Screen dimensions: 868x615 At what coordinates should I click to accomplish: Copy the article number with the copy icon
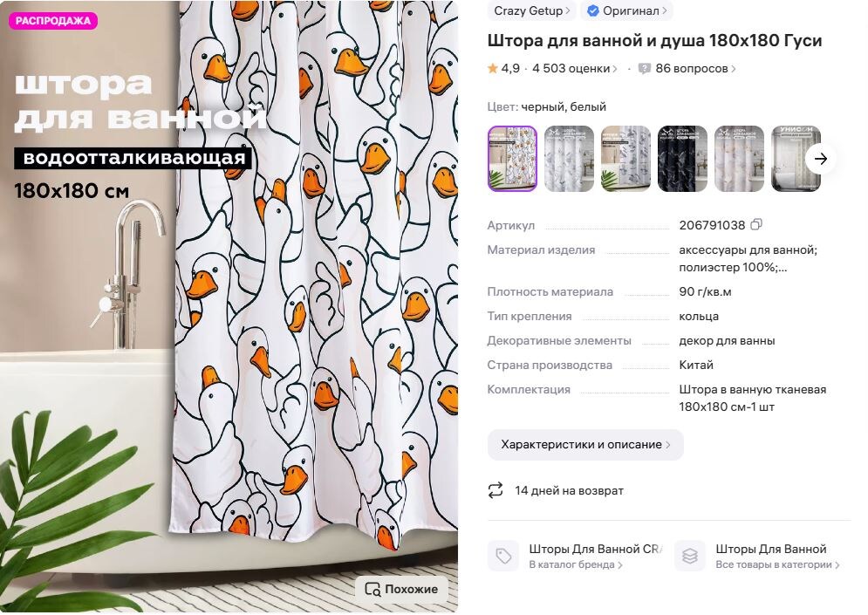click(756, 225)
